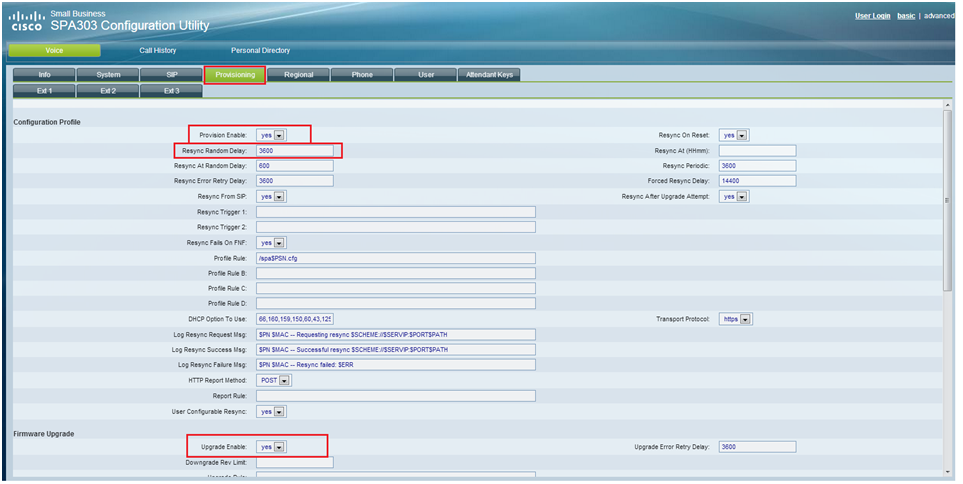Switch to the Attendant Keys tab

(x=489, y=75)
